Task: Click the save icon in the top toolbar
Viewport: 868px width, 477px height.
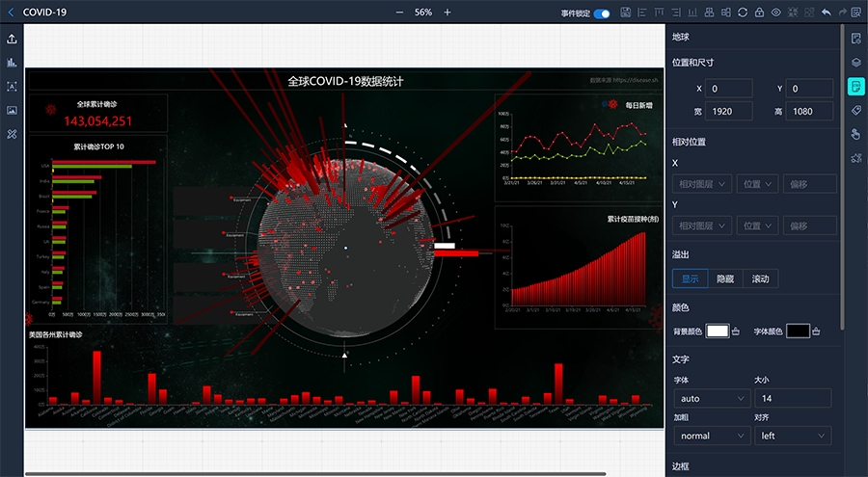Action: (626, 13)
